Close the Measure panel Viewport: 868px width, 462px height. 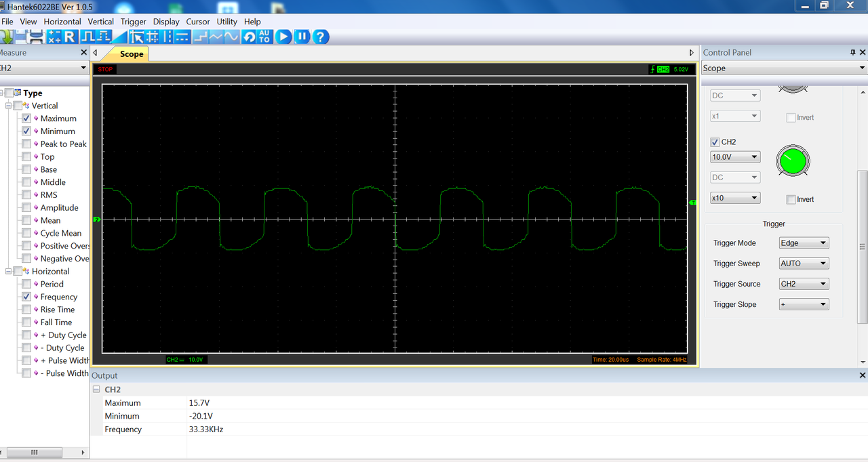pos(84,52)
